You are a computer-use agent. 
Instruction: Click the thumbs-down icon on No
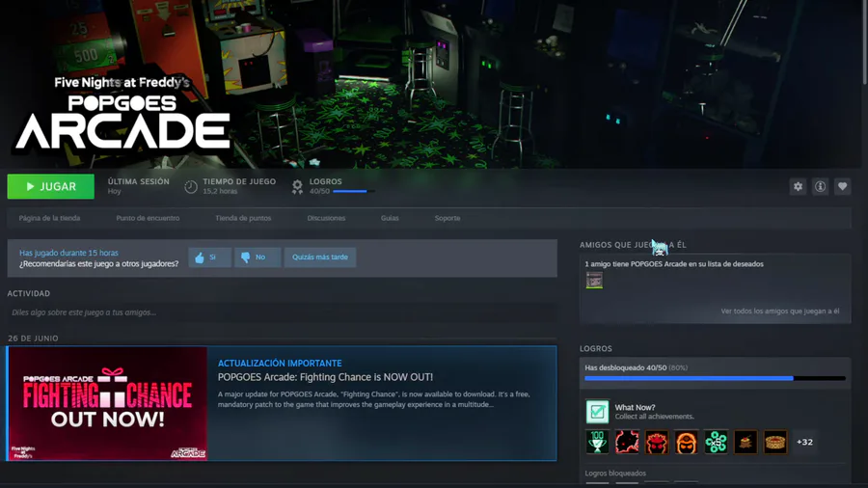point(245,258)
